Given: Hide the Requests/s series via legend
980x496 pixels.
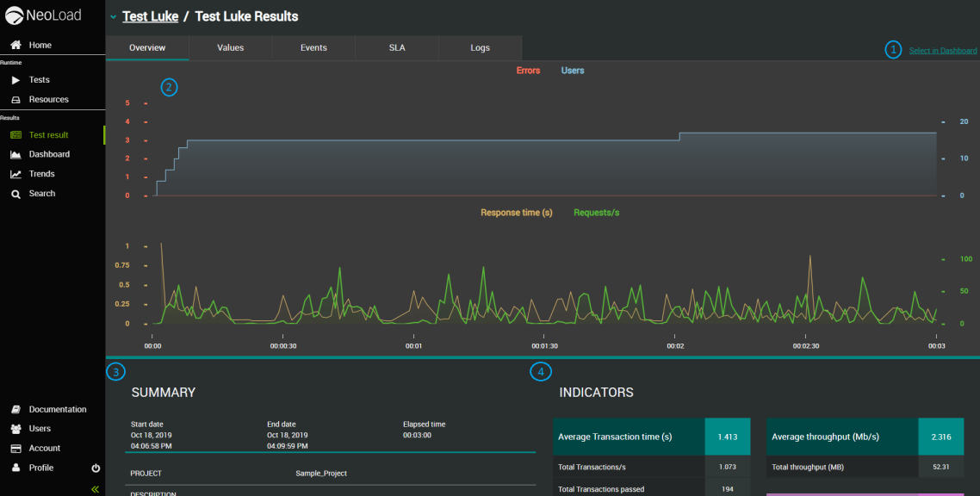Looking at the screenshot, I should (x=596, y=213).
